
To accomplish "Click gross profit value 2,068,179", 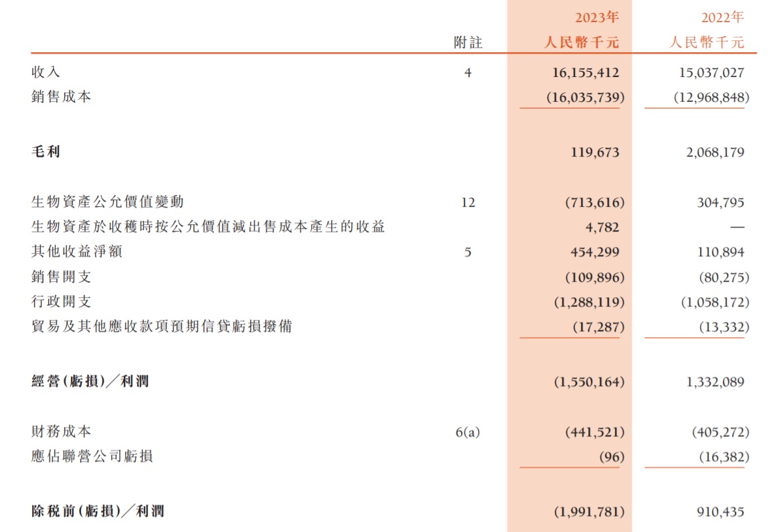I will point(715,152).
